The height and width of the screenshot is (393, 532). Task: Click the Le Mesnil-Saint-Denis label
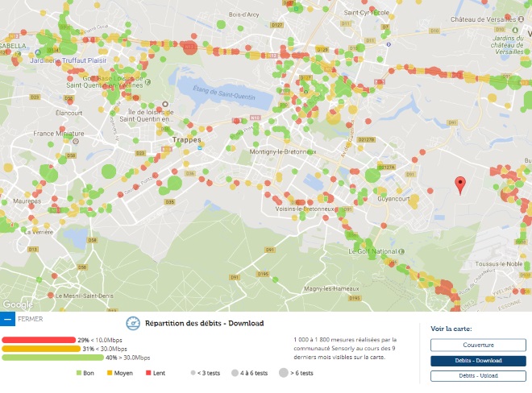coord(85,296)
